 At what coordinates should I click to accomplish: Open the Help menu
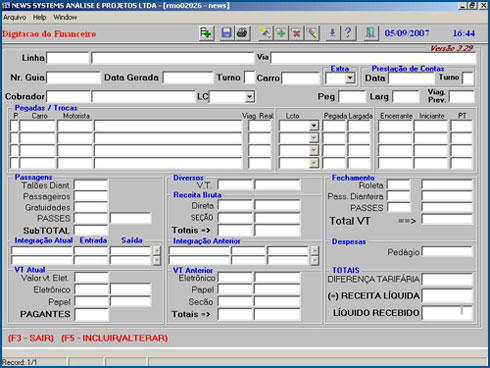[x=39, y=17]
